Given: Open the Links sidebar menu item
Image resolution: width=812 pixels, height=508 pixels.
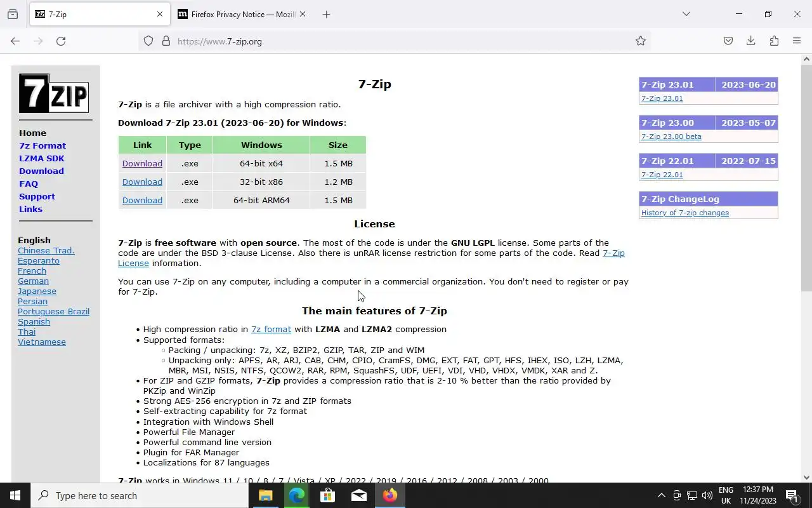Looking at the screenshot, I should point(30,209).
